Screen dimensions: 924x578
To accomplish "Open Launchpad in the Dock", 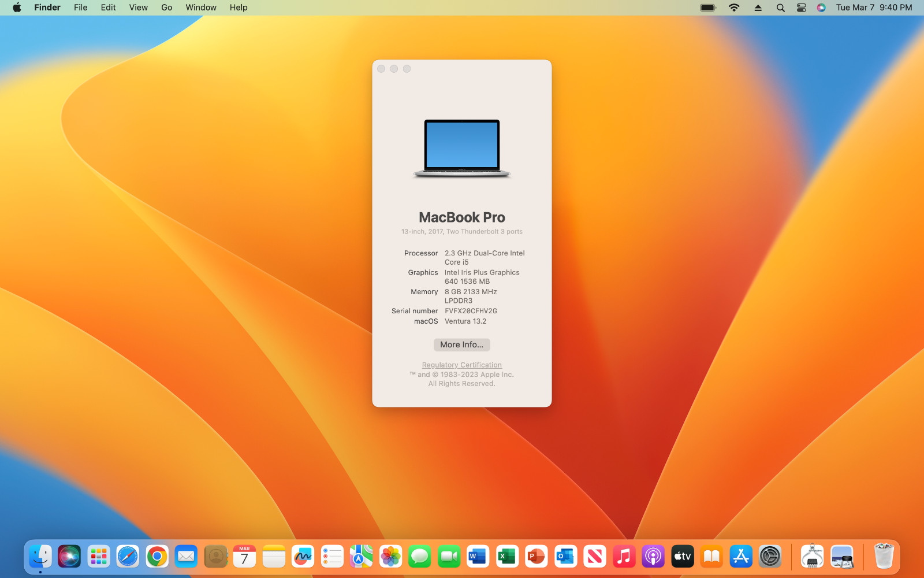I will click(x=99, y=557).
